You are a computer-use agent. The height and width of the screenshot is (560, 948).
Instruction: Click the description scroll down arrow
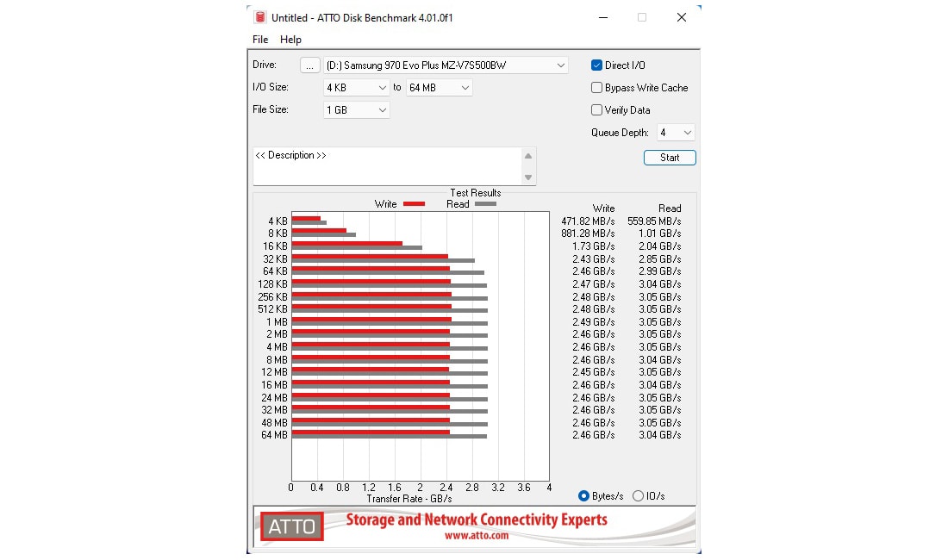click(x=528, y=177)
